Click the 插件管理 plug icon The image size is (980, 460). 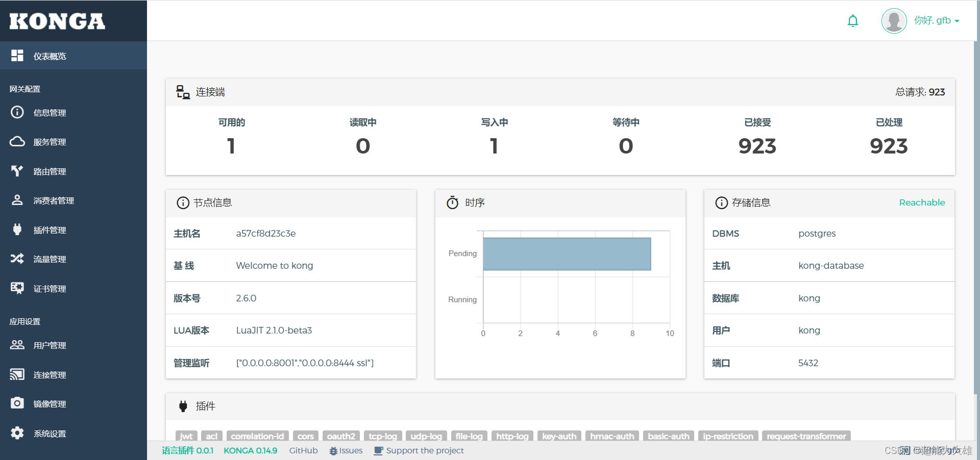[17, 229]
